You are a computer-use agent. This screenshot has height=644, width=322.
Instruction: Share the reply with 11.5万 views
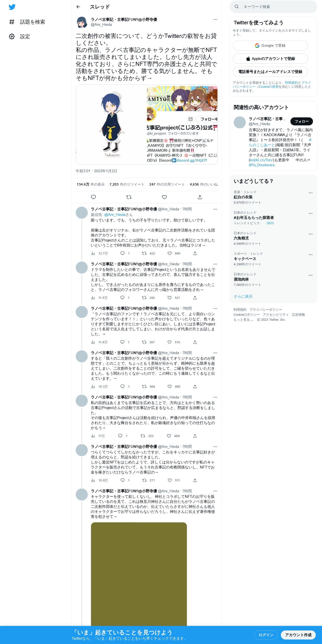(x=195, y=298)
